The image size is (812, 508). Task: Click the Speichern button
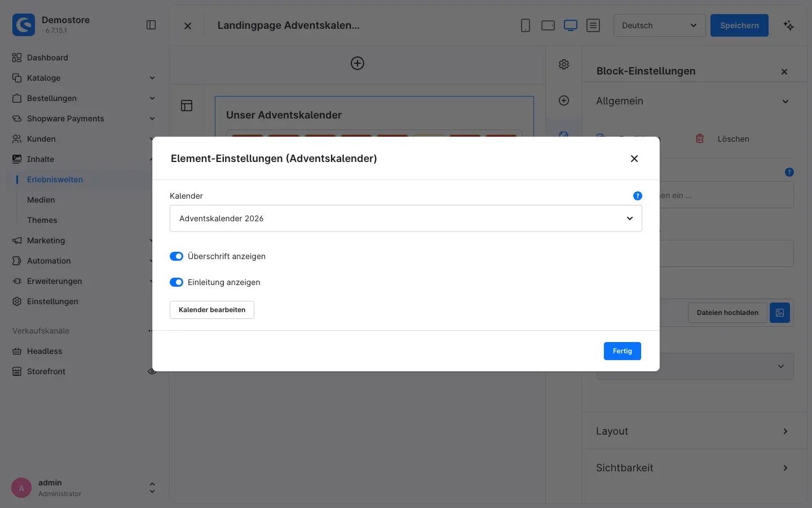(739, 25)
